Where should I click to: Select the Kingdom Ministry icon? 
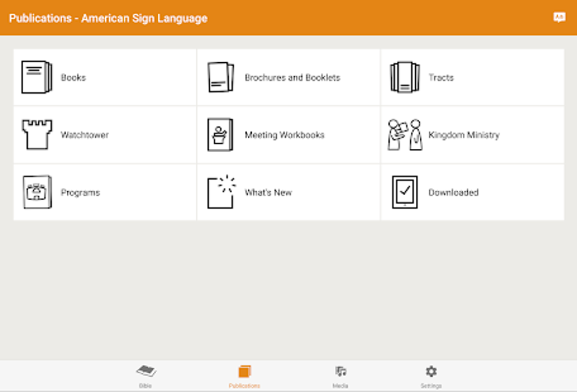(x=405, y=135)
